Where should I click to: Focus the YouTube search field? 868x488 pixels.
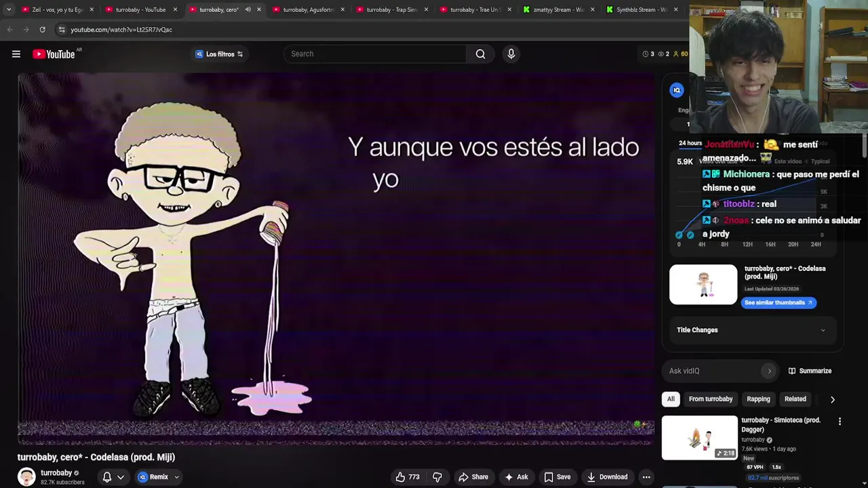[x=375, y=54]
